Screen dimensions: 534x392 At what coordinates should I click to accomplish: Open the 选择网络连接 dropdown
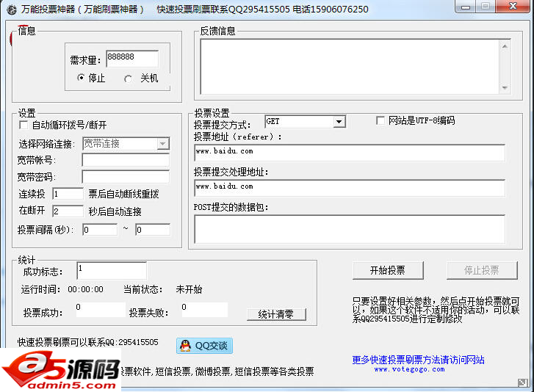click(x=163, y=144)
